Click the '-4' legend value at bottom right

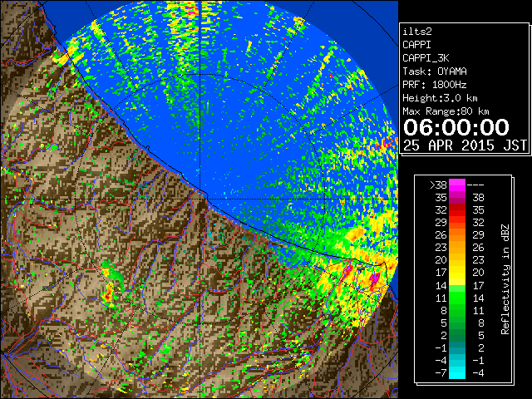pos(478,372)
